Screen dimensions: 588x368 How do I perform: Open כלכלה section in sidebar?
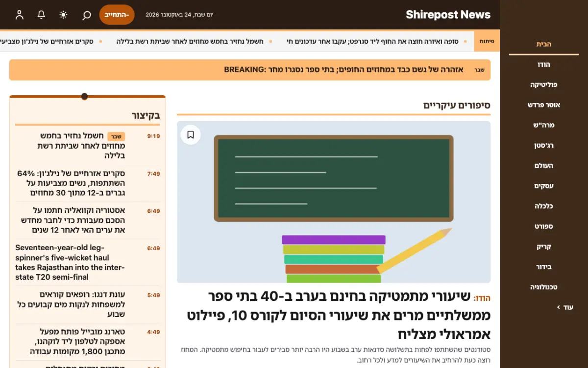[544, 206]
